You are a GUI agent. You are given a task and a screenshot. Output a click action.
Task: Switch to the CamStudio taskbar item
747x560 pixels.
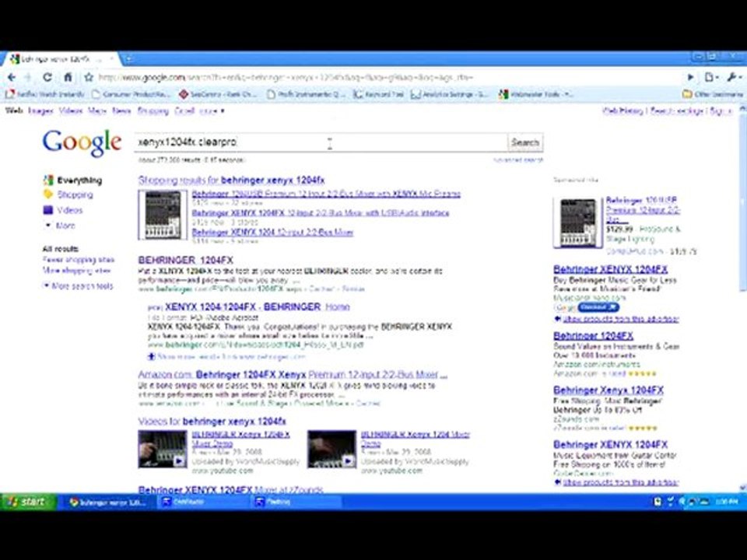pyautogui.click(x=204, y=502)
